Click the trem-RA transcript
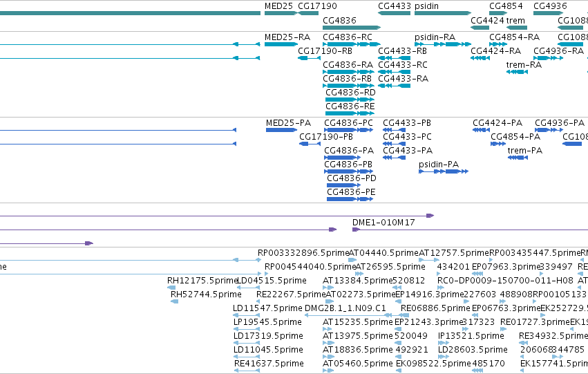The width and height of the screenshot is (588, 374). tap(517, 72)
